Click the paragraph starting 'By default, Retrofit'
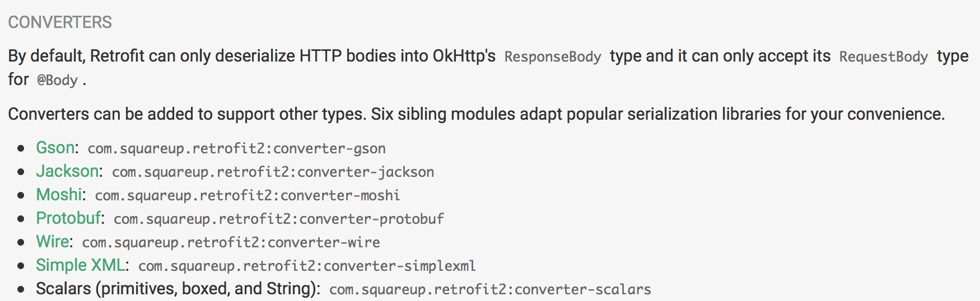 tap(252, 57)
